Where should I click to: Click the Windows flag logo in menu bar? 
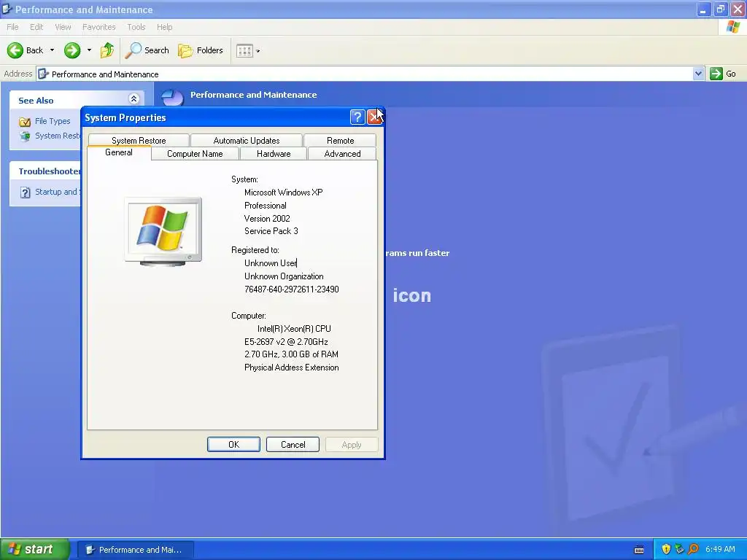(x=732, y=27)
